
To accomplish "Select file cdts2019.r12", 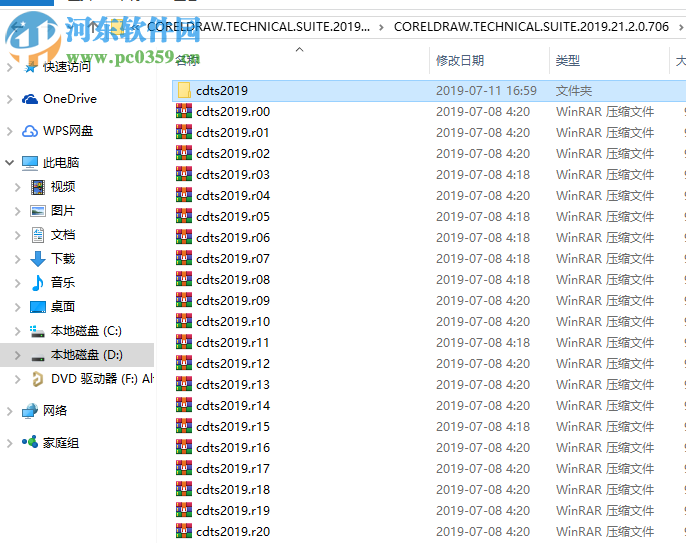I will coord(233,364).
